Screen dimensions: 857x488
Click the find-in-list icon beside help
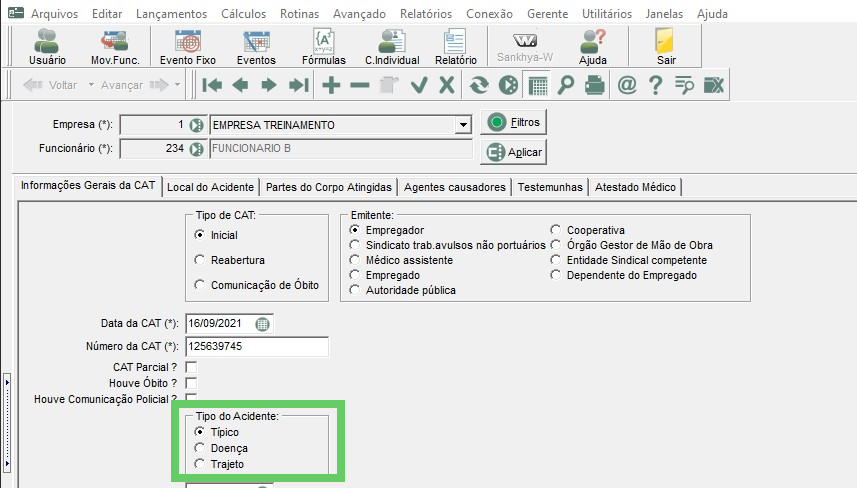click(684, 85)
